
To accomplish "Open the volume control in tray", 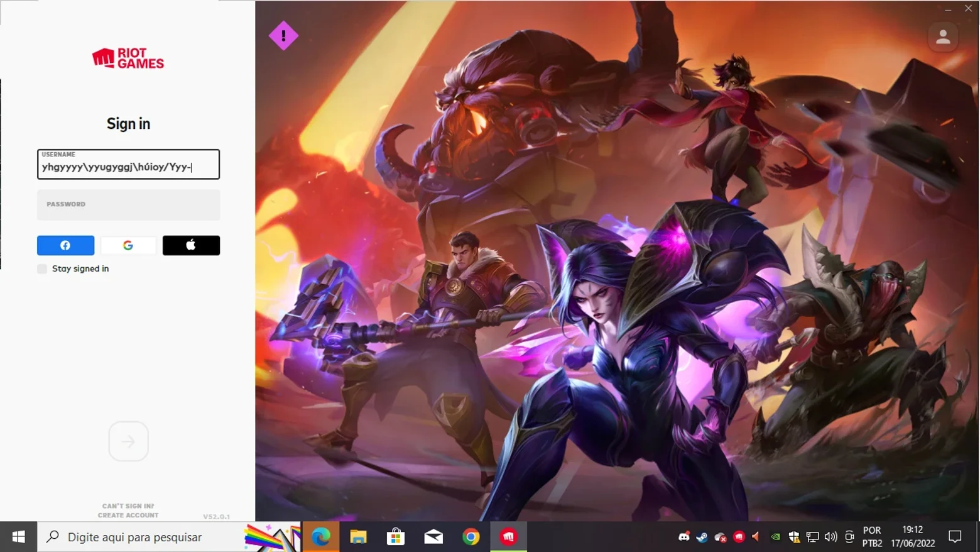I will (830, 537).
